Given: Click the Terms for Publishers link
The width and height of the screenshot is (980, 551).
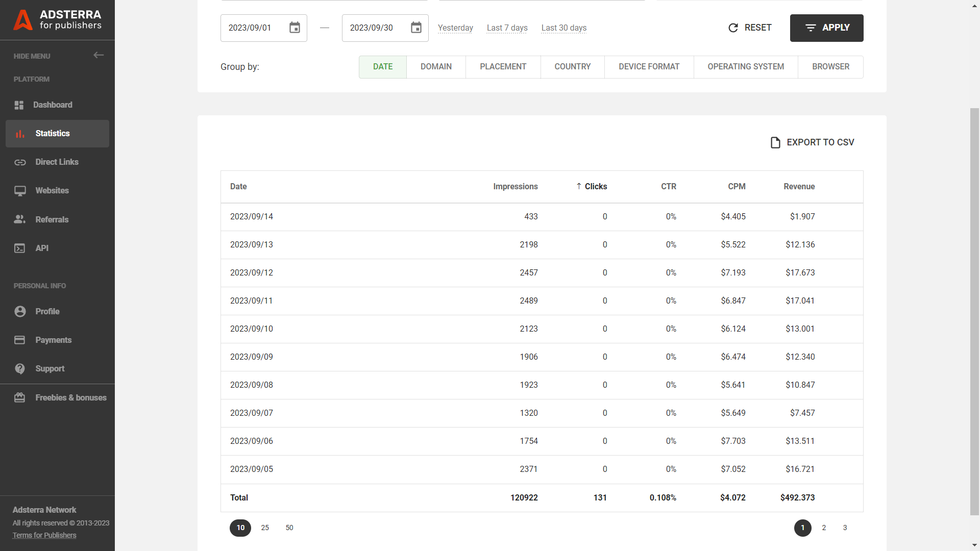Looking at the screenshot, I should click(x=44, y=534).
